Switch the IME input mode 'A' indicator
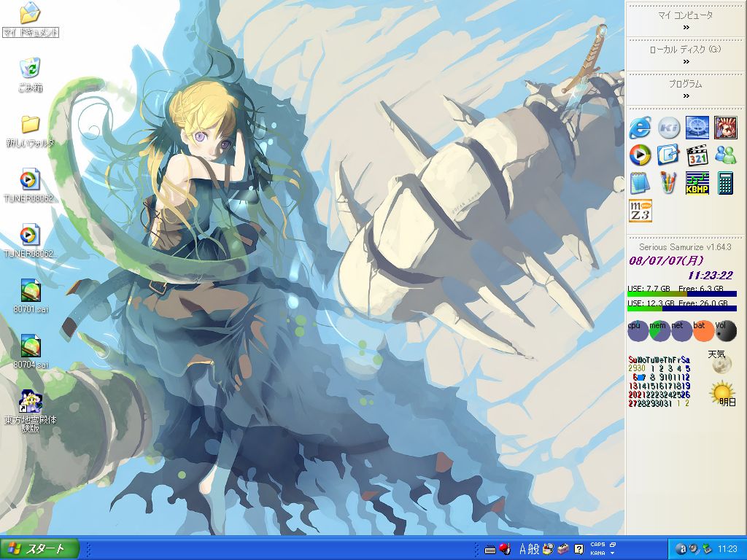The width and height of the screenshot is (747, 560). coord(522,549)
